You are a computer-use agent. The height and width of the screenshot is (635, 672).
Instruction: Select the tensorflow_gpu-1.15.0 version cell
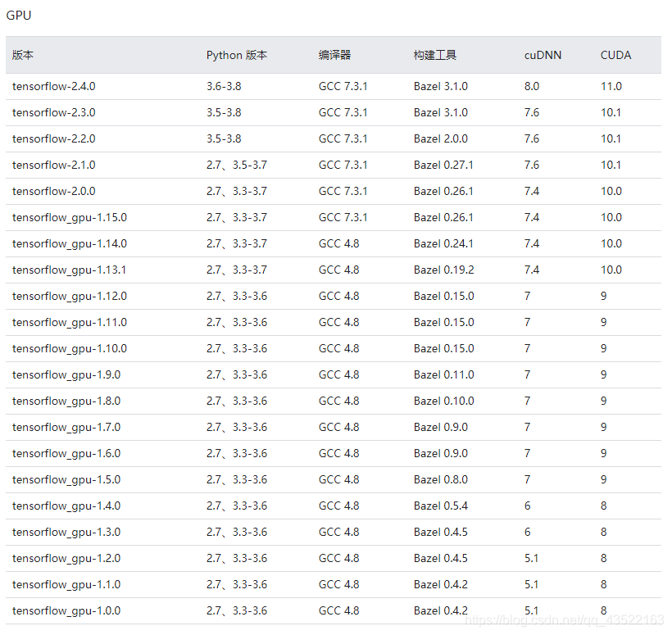[70, 218]
